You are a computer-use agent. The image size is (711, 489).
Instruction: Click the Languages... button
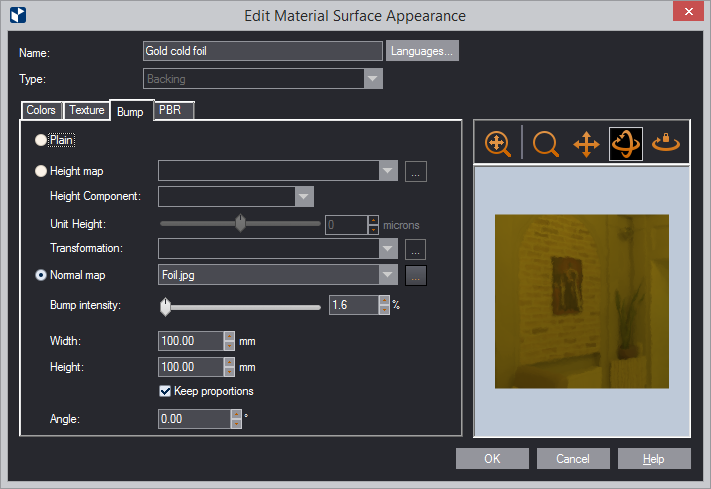click(x=422, y=51)
